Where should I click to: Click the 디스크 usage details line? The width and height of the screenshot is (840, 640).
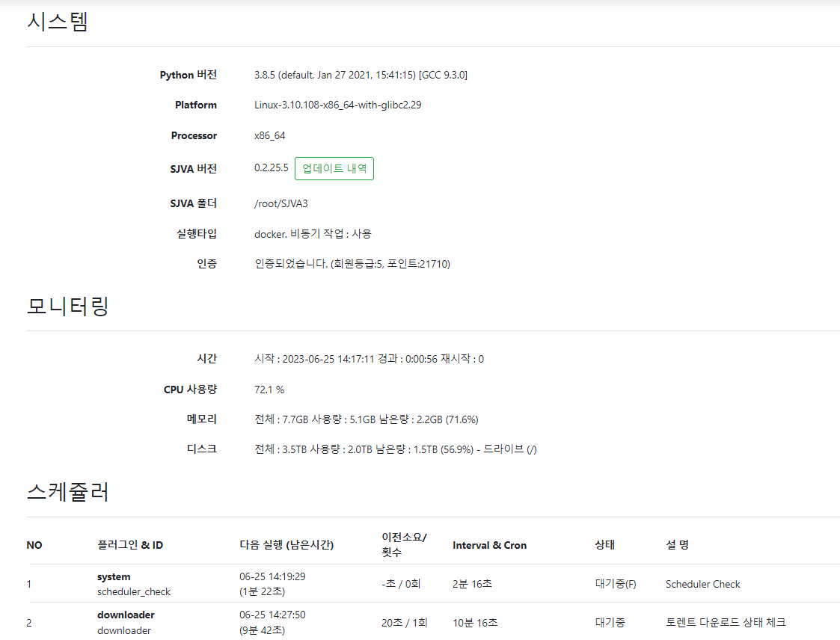(x=395, y=449)
